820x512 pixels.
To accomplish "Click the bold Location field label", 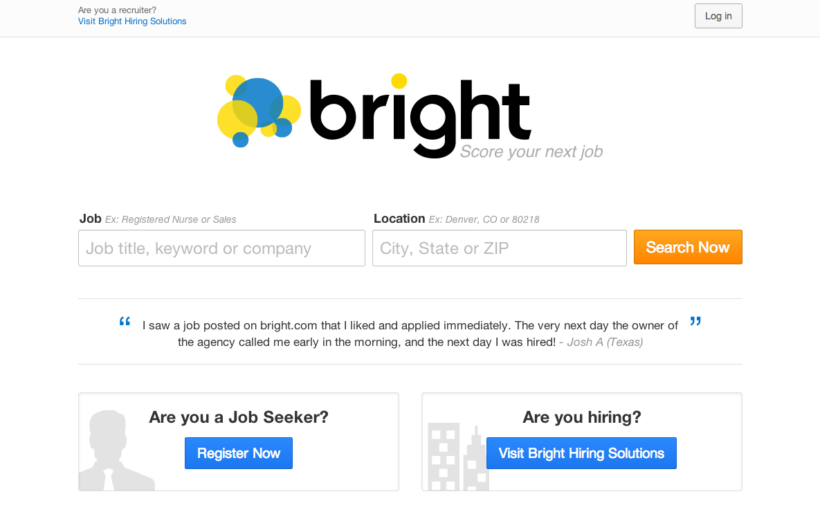I will 399,218.
